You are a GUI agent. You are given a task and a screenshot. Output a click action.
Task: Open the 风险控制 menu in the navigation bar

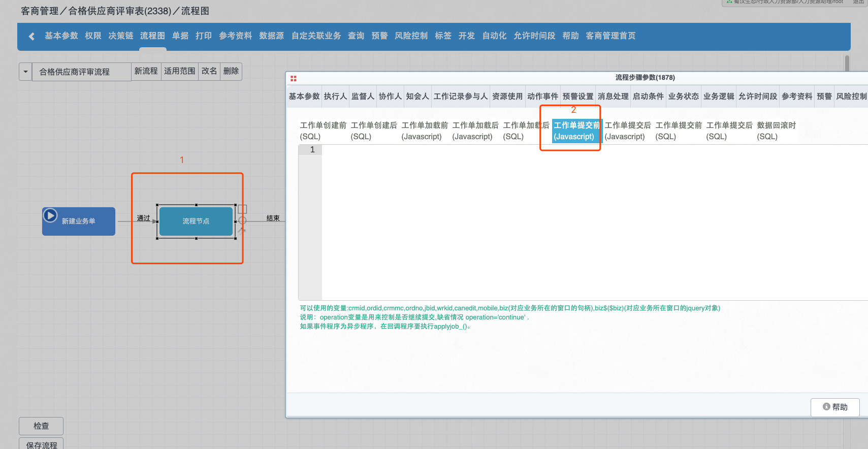click(411, 36)
